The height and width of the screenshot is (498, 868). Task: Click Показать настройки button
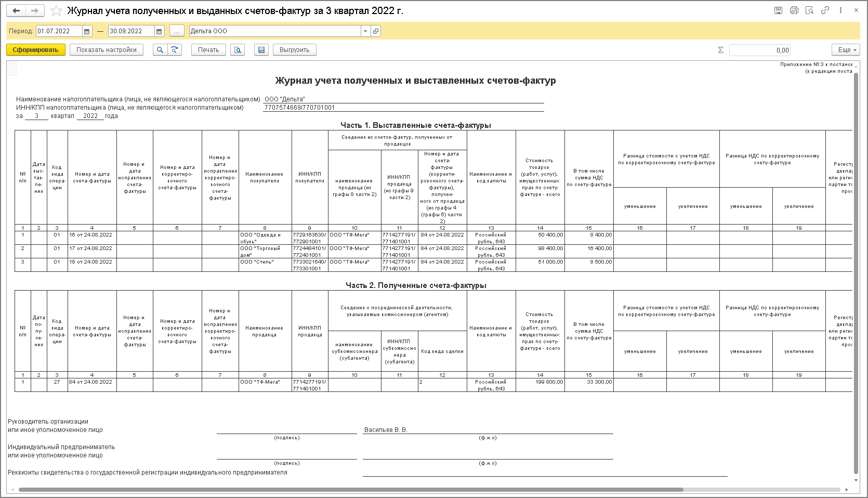107,50
